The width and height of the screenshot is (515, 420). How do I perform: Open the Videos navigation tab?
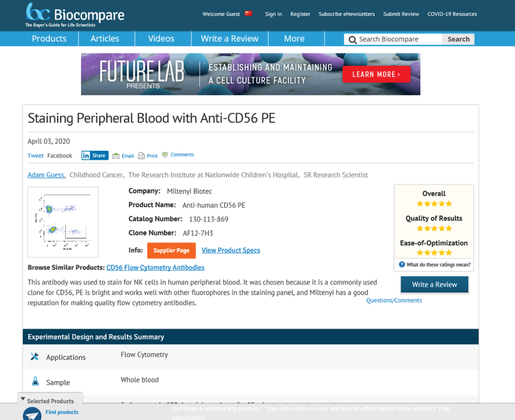point(161,38)
